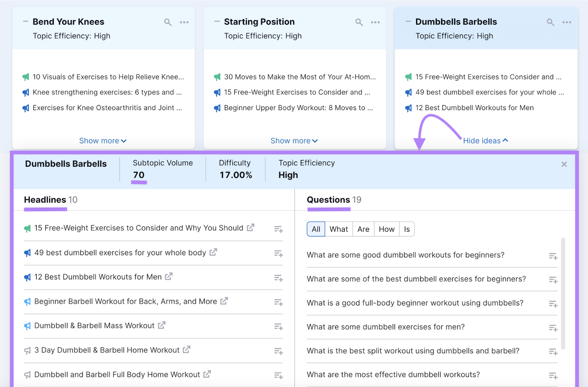
Task: Close the Dumbbells Barbells details panel
Action: pyautogui.click(x=564, y=164)
